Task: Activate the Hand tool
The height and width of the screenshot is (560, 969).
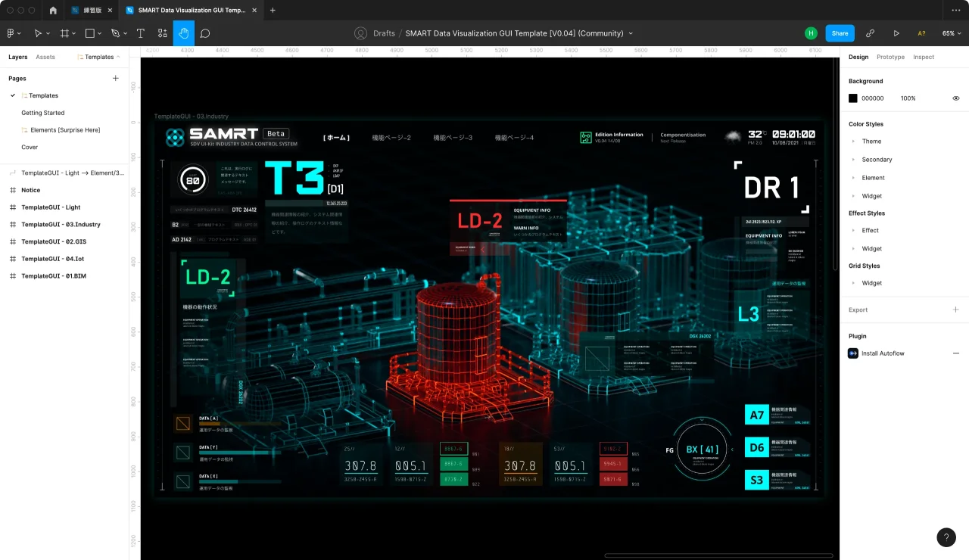Action: pos(184,33)
